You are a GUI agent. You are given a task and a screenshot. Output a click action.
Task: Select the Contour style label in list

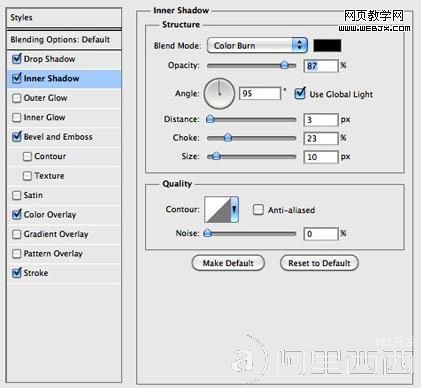(50, 157)
